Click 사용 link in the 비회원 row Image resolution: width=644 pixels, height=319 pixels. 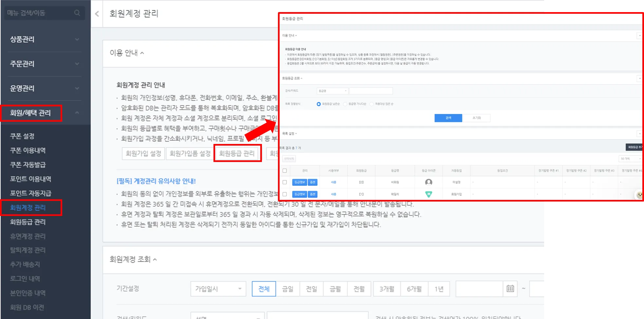coord(334,182)
